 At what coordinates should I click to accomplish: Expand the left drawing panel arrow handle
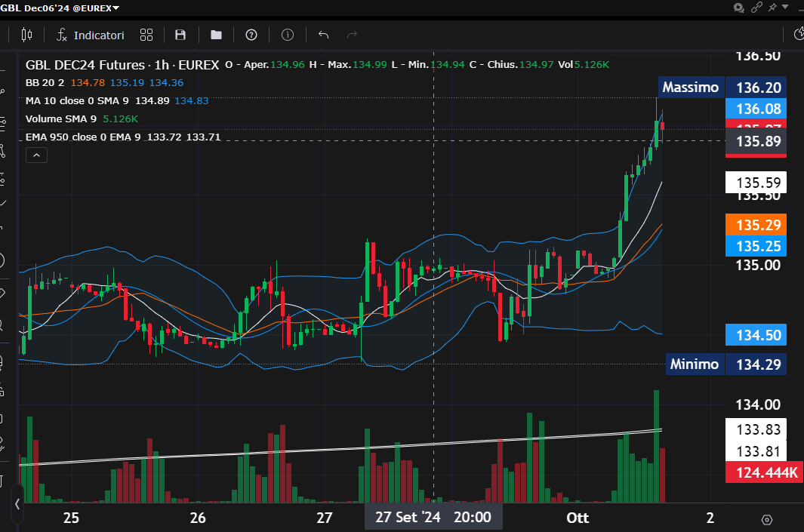click(x=17, y=503)
